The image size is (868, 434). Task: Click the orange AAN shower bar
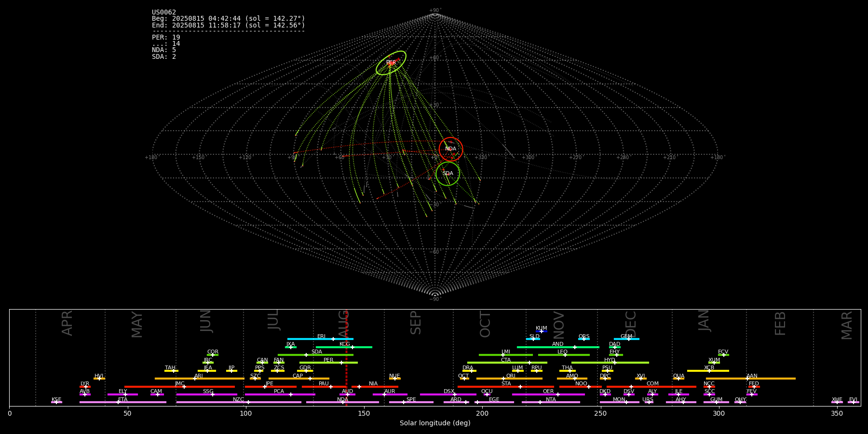click(751, 379)
